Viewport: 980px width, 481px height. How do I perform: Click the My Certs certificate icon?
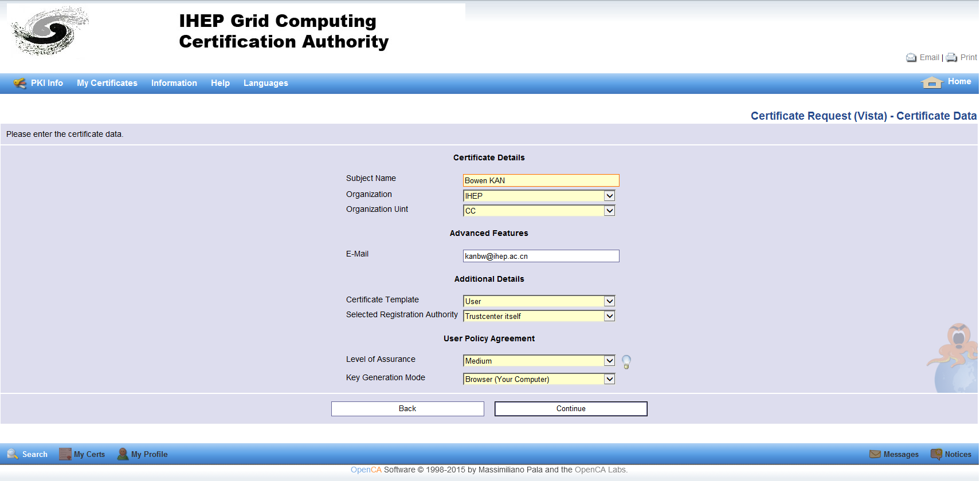click(65, 454)
